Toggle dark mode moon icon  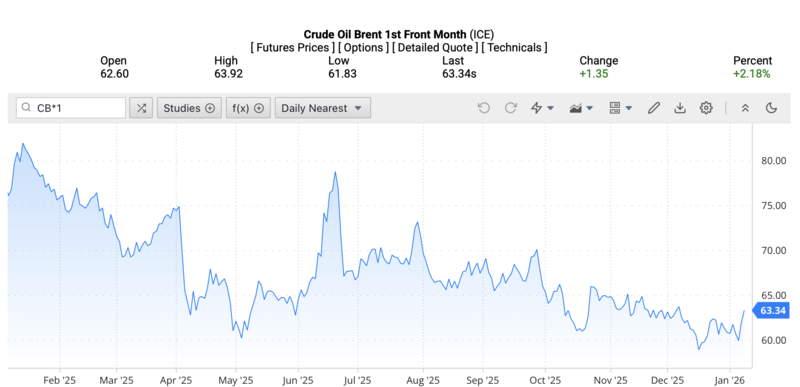(x=771, y=108)
